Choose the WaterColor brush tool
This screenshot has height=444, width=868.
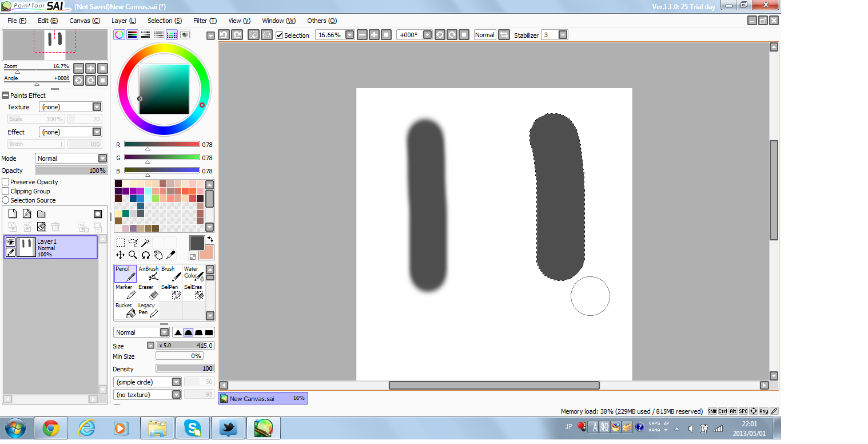[x=194, y=273]
